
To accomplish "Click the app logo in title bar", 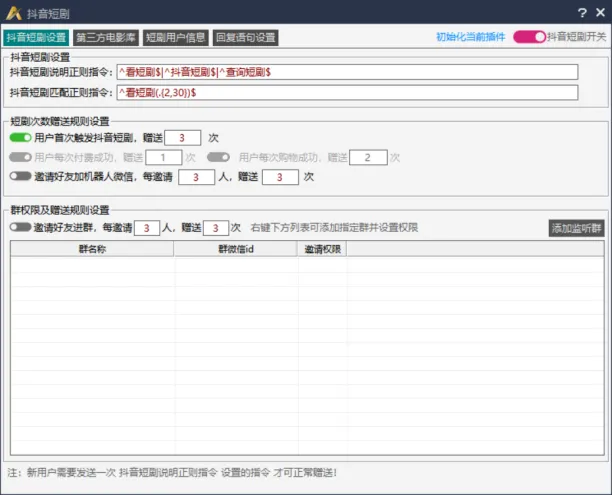I will point(14,13).
